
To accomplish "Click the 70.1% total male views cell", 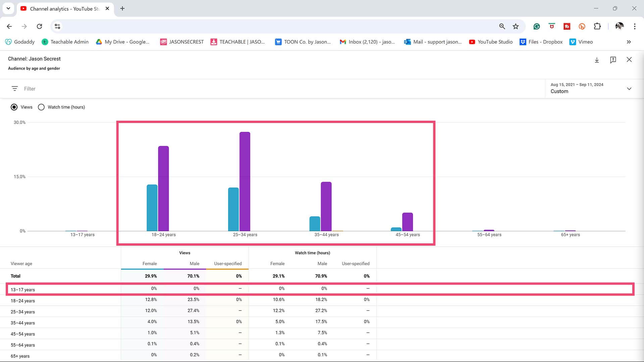I will 193,276.
